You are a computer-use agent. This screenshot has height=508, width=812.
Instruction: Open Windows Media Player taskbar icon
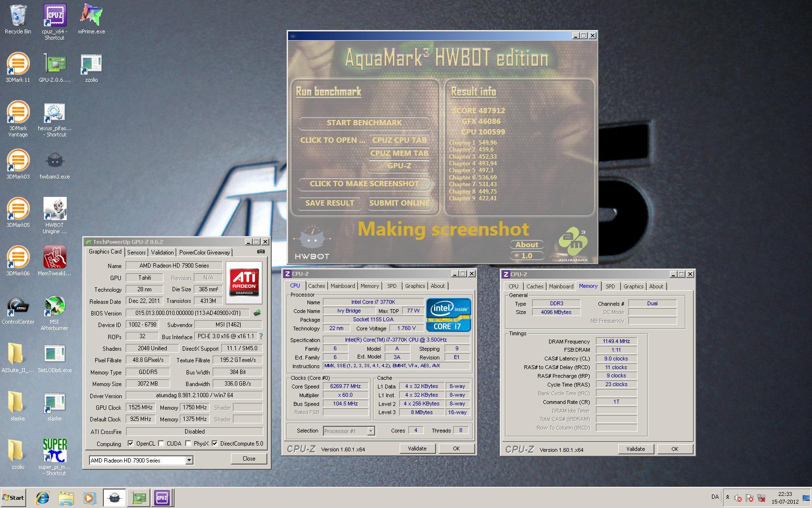tap(89, 497)
